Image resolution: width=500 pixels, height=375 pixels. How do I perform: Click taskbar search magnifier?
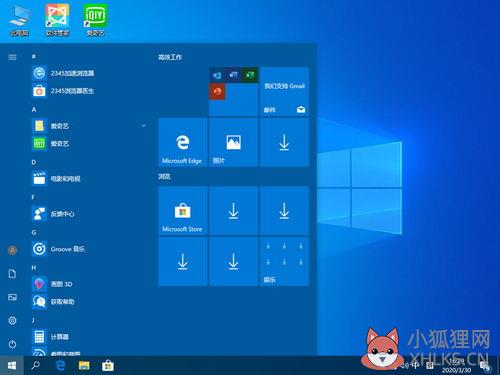point(35,366)
